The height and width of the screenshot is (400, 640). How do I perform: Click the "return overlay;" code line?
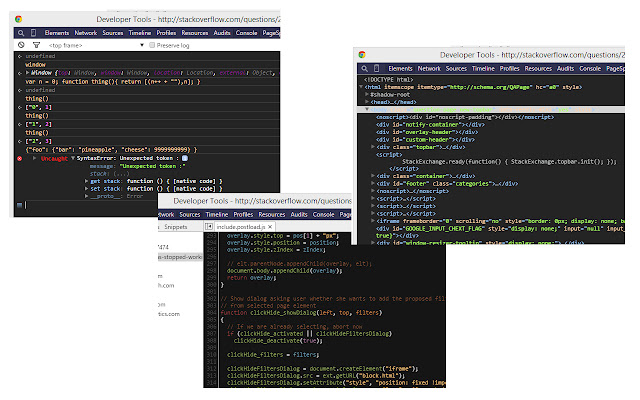(x=251, y=278)
